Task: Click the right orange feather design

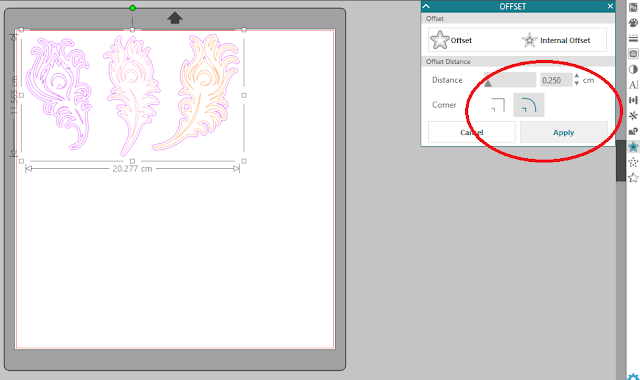Action: tap(196, 92)
